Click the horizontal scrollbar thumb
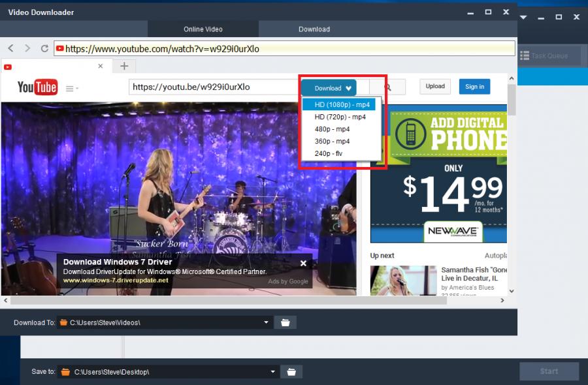The height and width of the screenshot is (385, 588). point(229,300)
